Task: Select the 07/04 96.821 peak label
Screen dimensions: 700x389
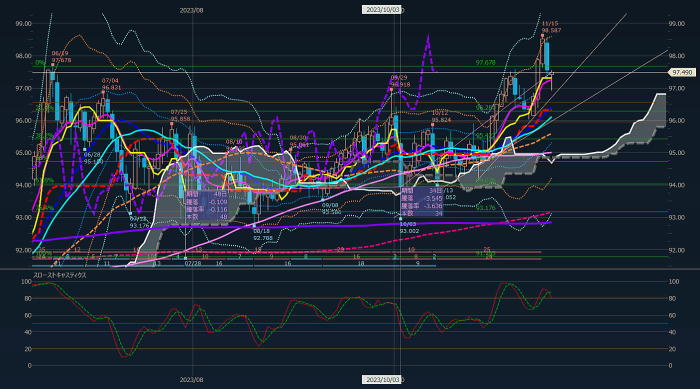Action: pos(111,84)
